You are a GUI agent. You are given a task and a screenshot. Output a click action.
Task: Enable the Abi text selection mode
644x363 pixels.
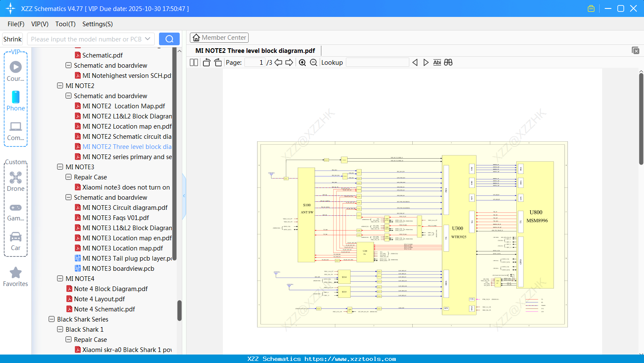pos(437,62)
